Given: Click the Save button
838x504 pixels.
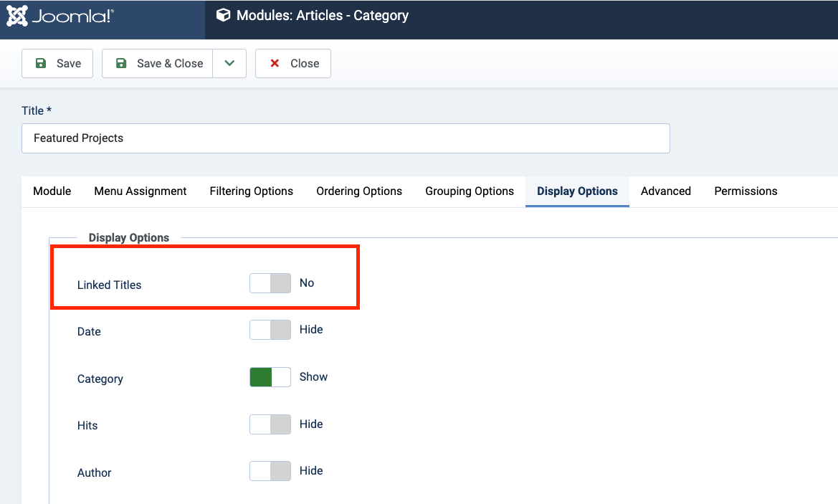Looking at the screenshot, I should coord(57,63).
